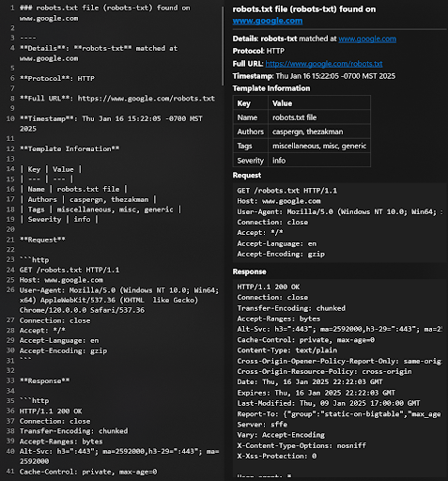Click 'Accept: */*' on editor line 28

[42, 331]
